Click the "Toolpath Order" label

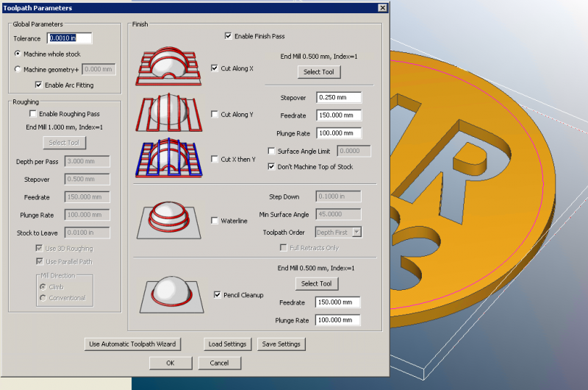pyautogui.click(x=284, y=233)
